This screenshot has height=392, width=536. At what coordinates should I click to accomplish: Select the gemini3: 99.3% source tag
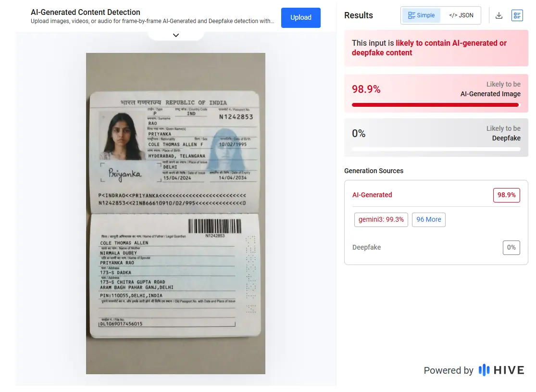pyautogui.click(x=381, y=220)
